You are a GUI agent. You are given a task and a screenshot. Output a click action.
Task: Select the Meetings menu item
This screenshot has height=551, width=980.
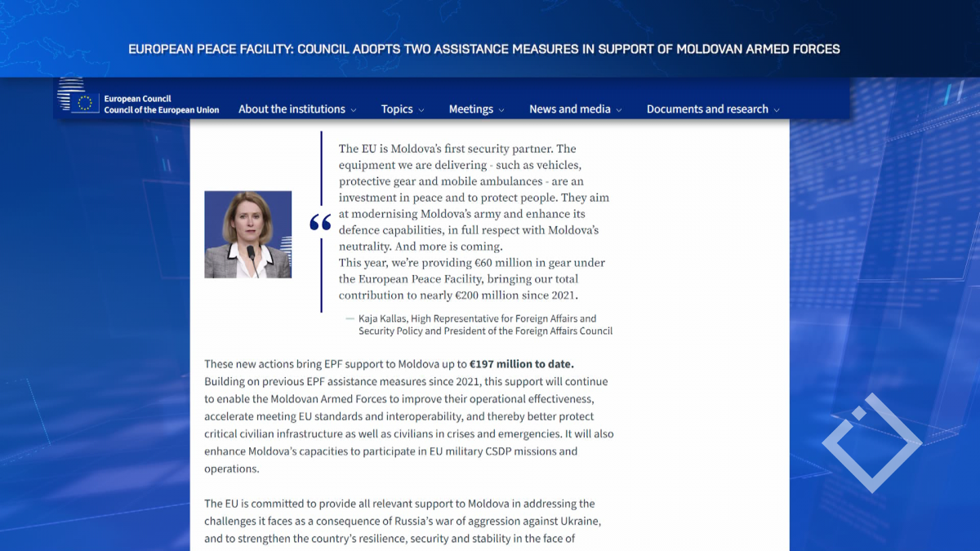click(470, 109)
